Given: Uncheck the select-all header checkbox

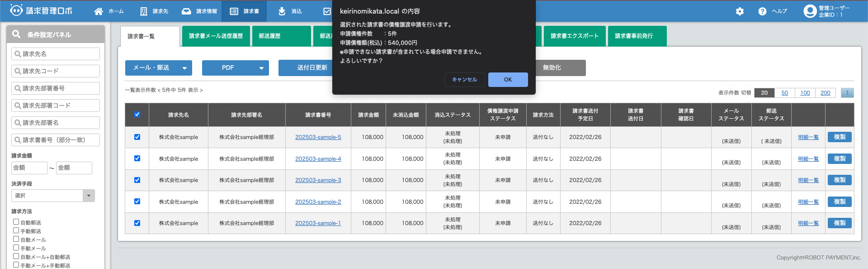Looking at the screenshot, I should click(137, 115).
